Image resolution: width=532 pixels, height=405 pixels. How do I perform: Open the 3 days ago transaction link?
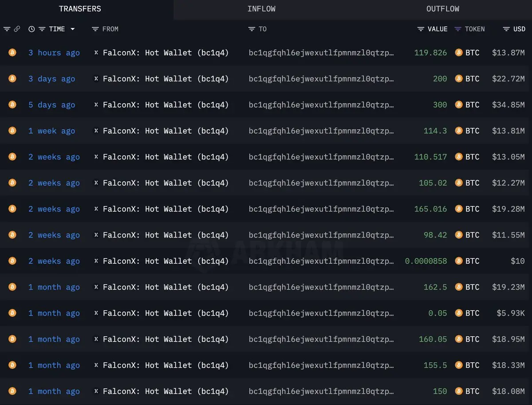pyautogui.click(x=51, y=79)
